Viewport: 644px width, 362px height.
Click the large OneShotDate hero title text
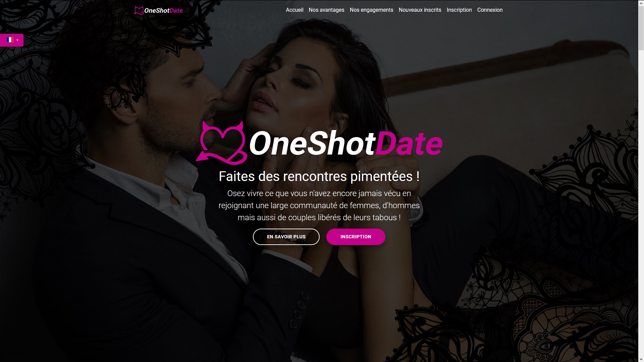coord(346,143)
